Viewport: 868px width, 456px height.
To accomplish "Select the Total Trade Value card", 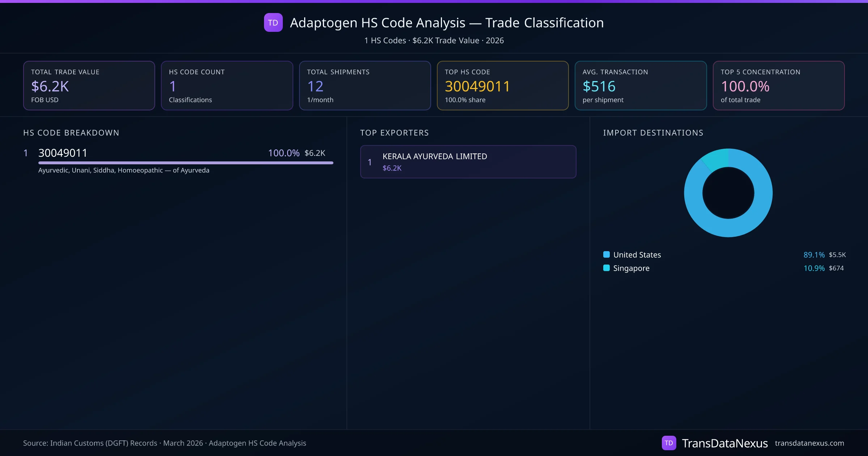I will (x=89, y=85).
